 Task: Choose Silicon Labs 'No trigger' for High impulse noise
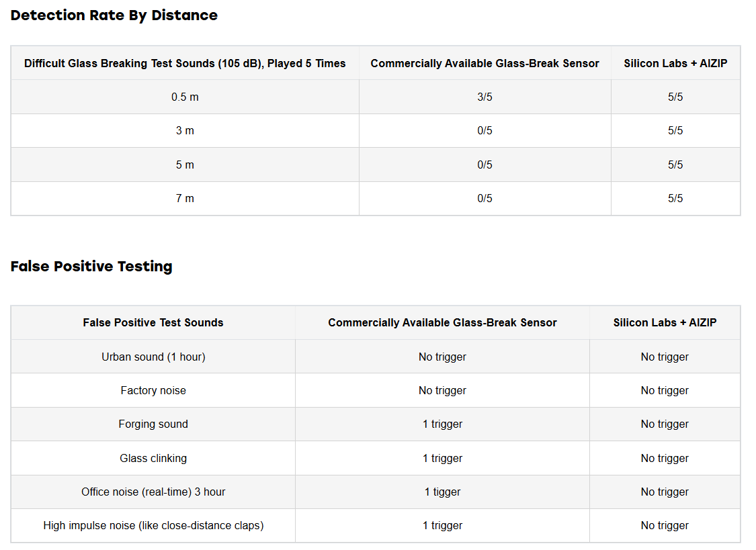point(665,526)
